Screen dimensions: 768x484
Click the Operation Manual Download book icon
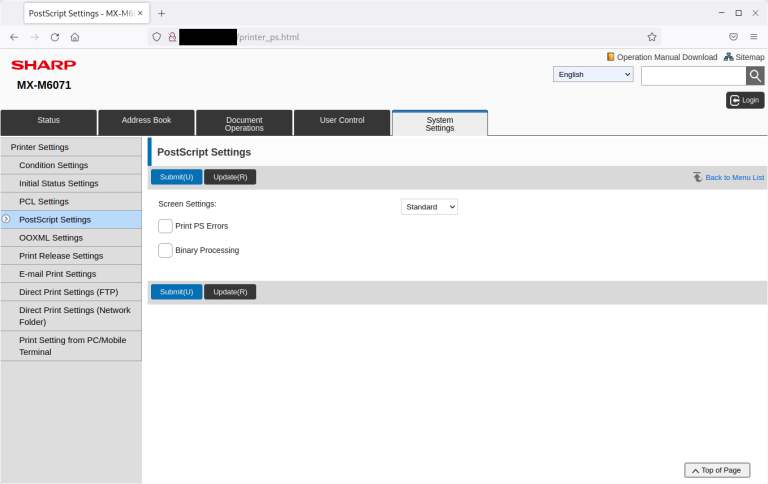pyautogui.click(x=610, y=57)
